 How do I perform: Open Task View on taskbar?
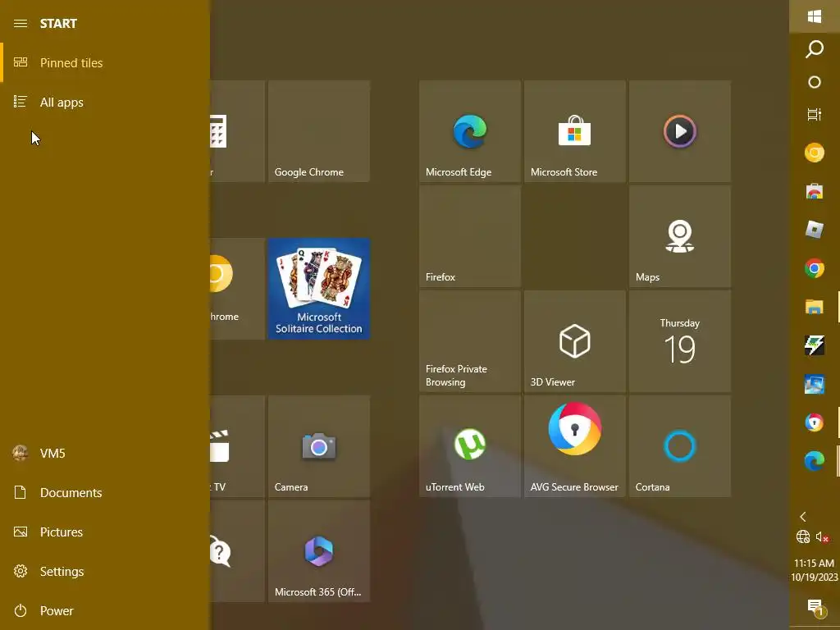815,114
